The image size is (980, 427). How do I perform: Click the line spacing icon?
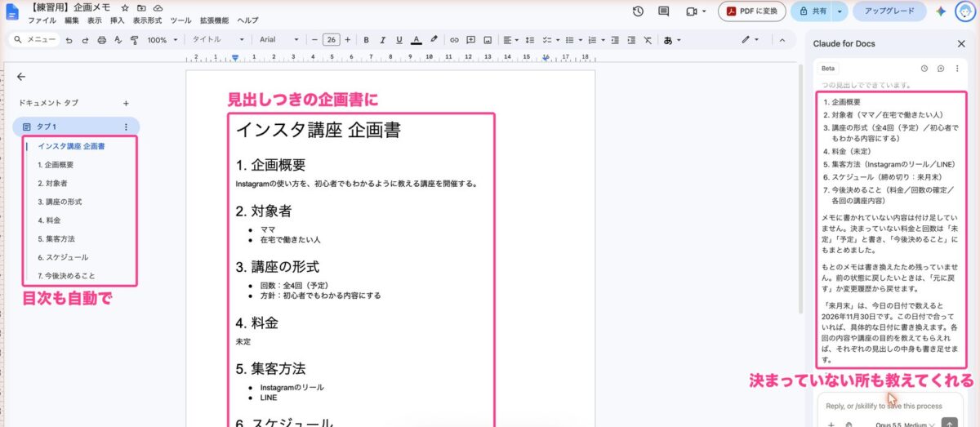[x=530, y=39]
